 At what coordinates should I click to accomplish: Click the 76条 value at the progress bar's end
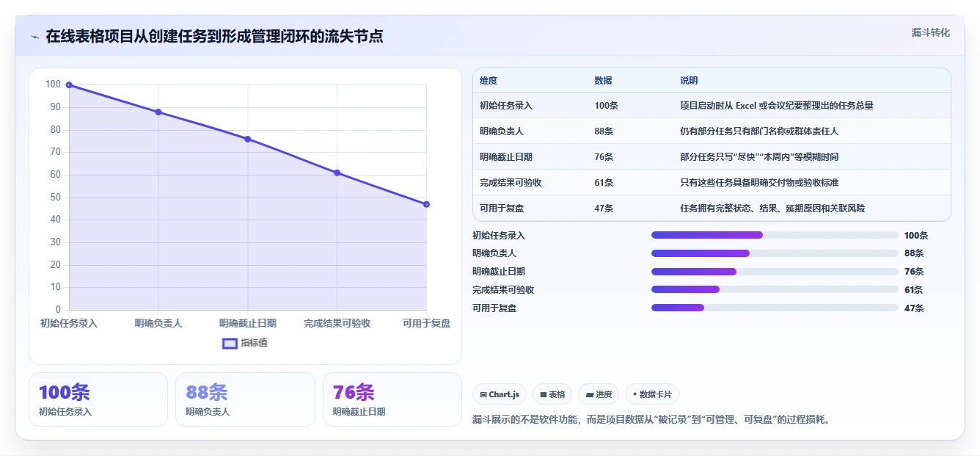coord(914,272)
